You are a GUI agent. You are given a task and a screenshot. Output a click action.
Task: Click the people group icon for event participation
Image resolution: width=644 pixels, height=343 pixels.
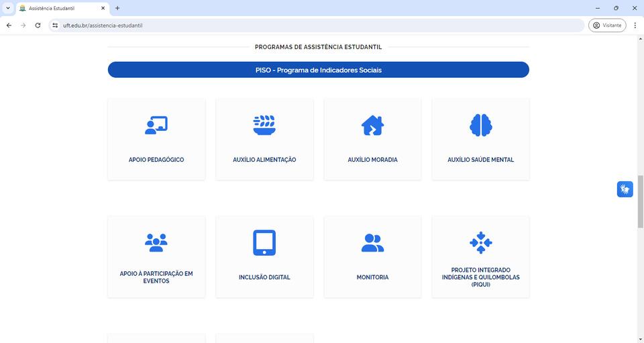click(x=156, y=242)
